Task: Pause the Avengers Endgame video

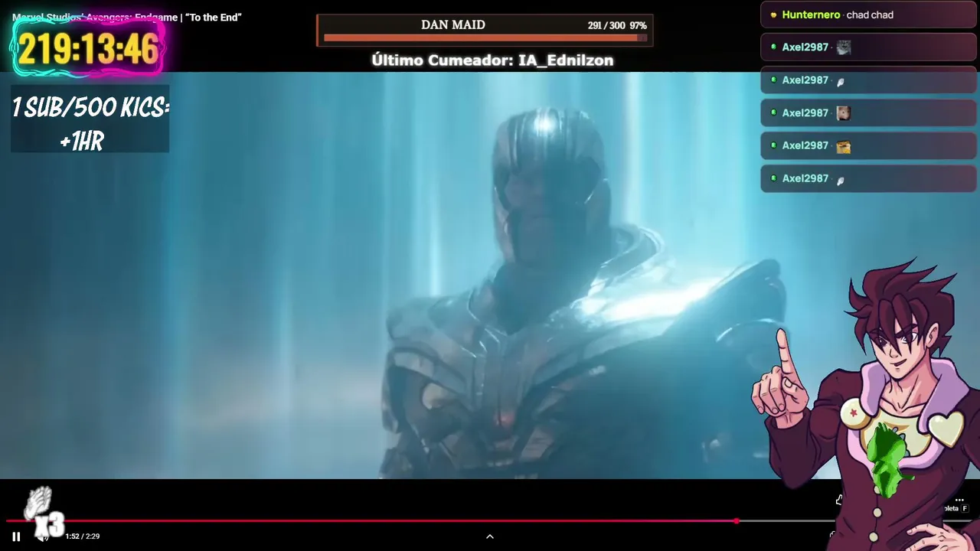Action: click(16, 536)
